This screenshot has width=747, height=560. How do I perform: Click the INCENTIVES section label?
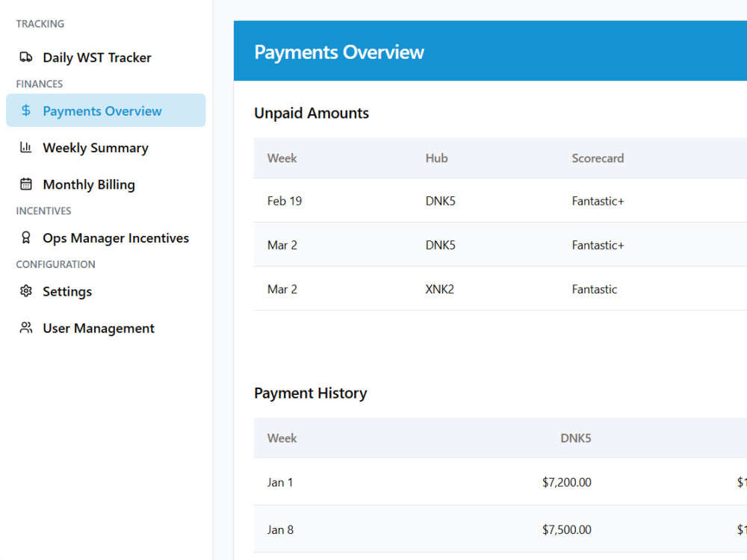tap(43, 211)
